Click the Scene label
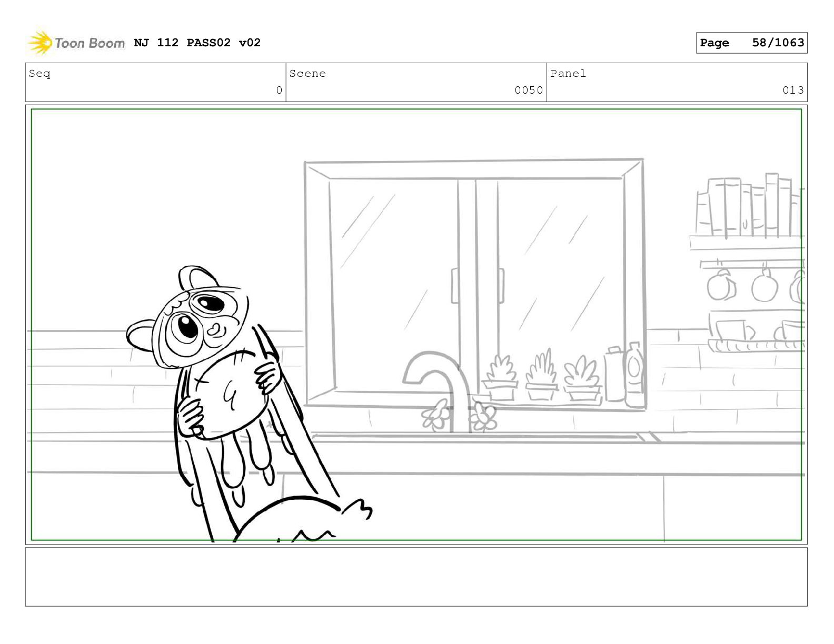Image resolution: width=834 pixels, height=644 pixels. (307, 74)
